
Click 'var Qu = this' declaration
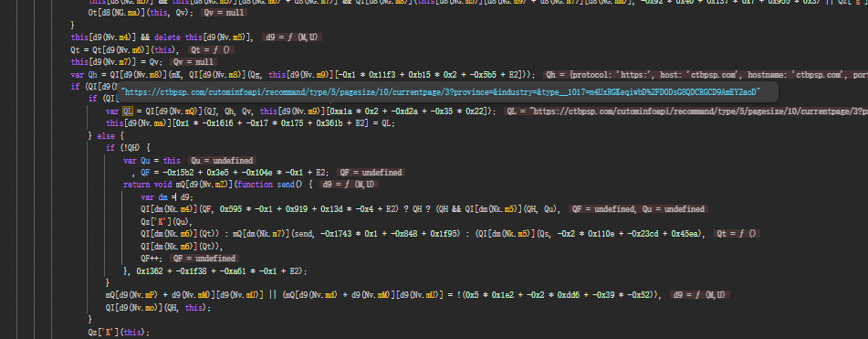pos(152,161)
